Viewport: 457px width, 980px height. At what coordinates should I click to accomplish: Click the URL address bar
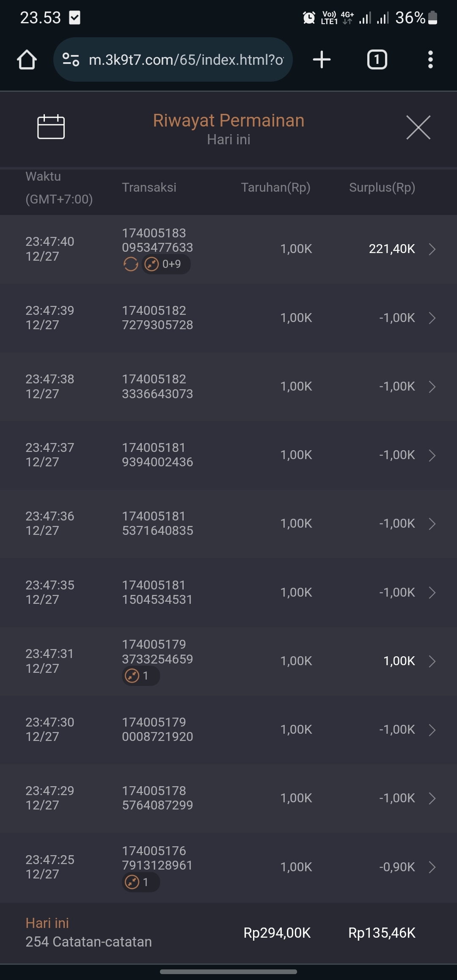tap(186, 60)
